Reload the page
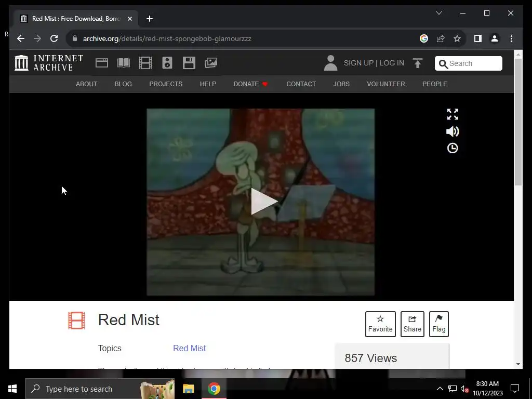 pos(54,38)
